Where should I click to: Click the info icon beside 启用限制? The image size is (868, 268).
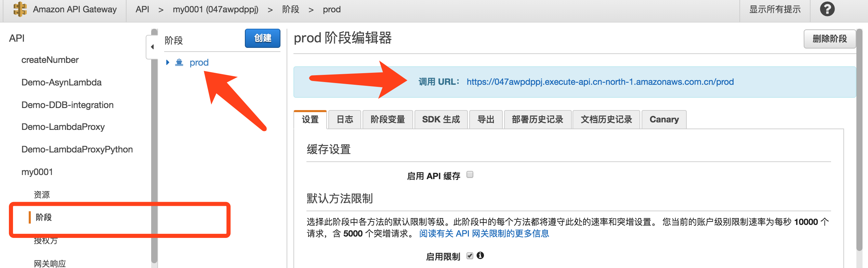tap(480, 255)
